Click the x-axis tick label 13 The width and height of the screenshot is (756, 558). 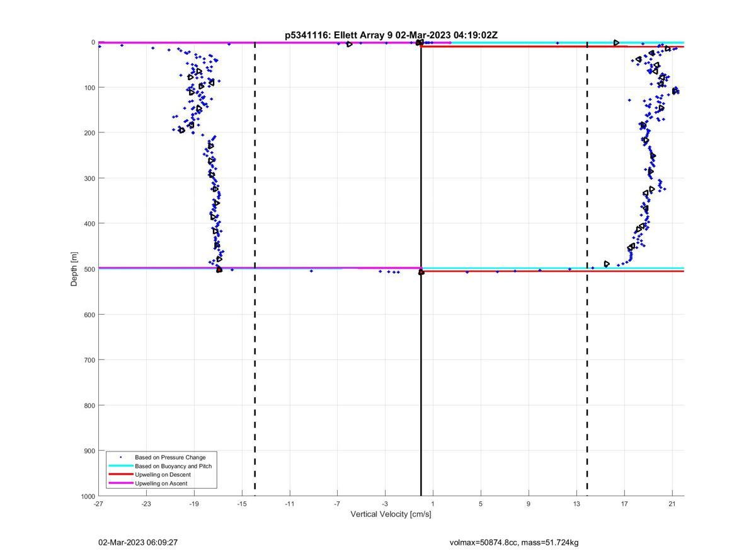pyautogui.click(x=576, y=504)
